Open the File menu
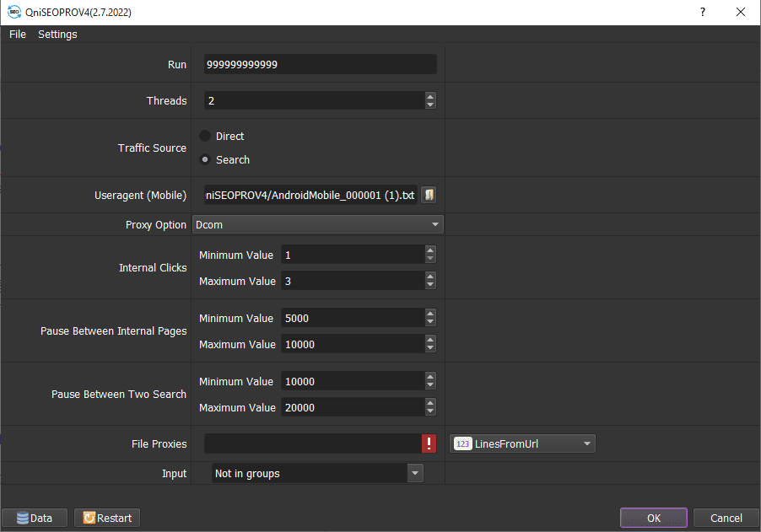 (x=18, y=35)
